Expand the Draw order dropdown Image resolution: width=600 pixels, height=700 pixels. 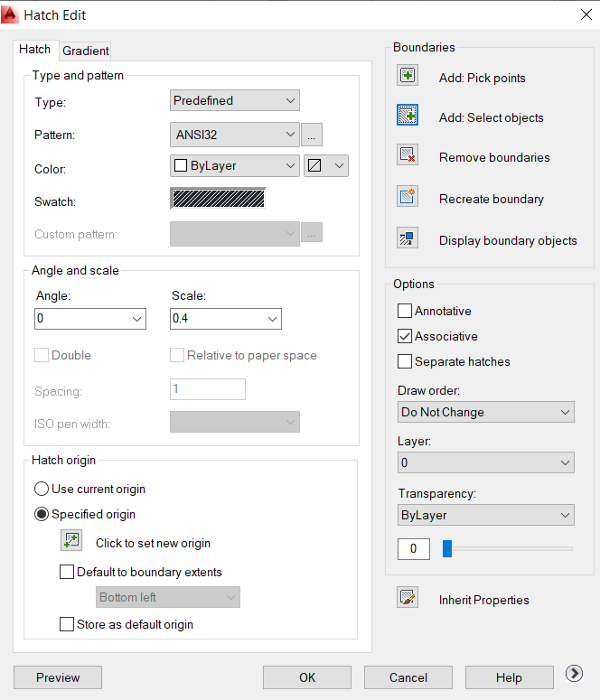click(x=486, y=413)
